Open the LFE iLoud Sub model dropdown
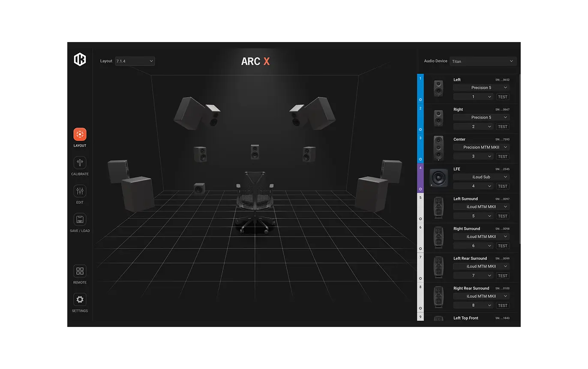The image size is (588, 369). [481, 177]
